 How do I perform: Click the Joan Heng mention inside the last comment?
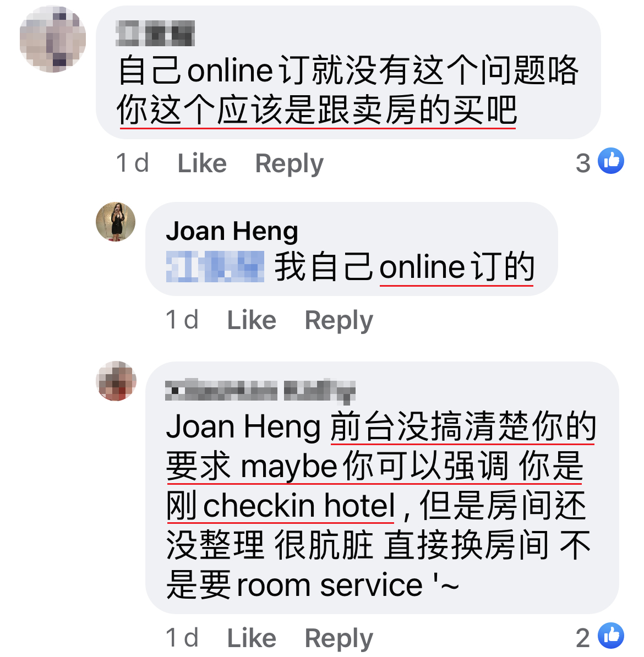(x=243, y=426)
